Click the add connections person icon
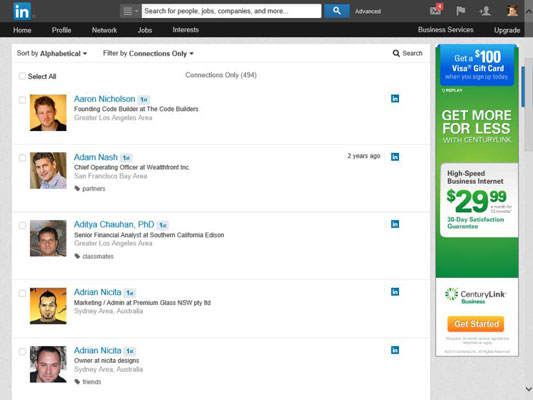 [485, 11]
